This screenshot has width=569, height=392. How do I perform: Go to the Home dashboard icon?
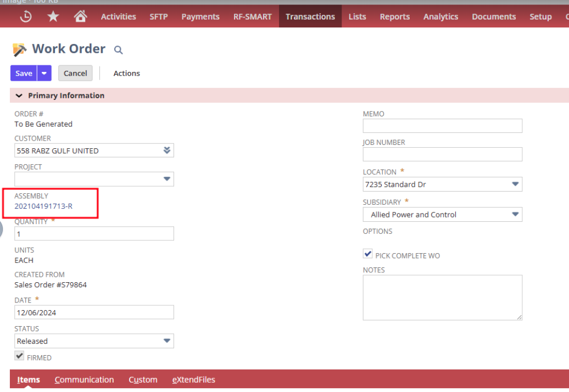(81, 16)
